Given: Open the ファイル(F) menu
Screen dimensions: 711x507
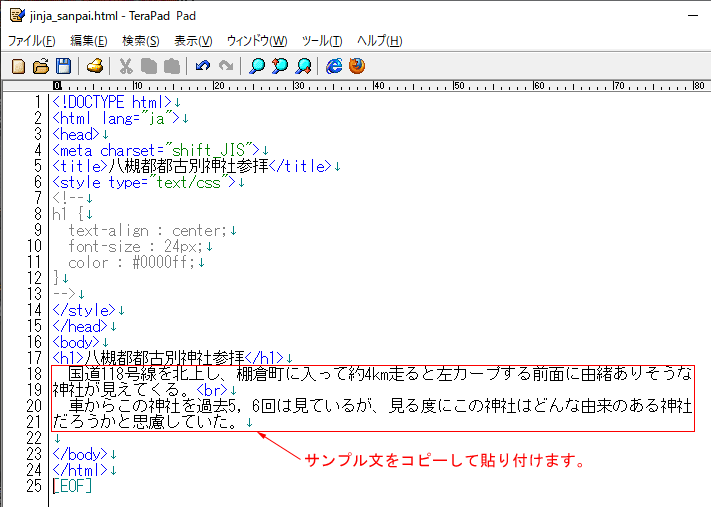Looking at the screenshot, I should 32,41.
